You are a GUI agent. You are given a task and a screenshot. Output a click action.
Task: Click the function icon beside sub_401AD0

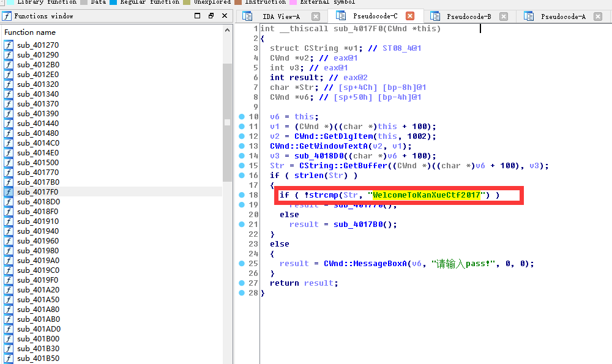point(9,329)
